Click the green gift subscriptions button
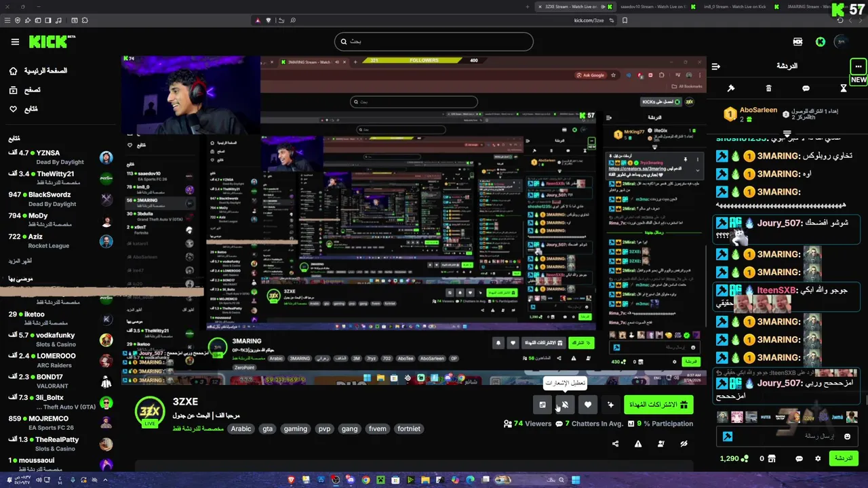The height and width of the screenshot is (488, 868). (x=658, y=405)
